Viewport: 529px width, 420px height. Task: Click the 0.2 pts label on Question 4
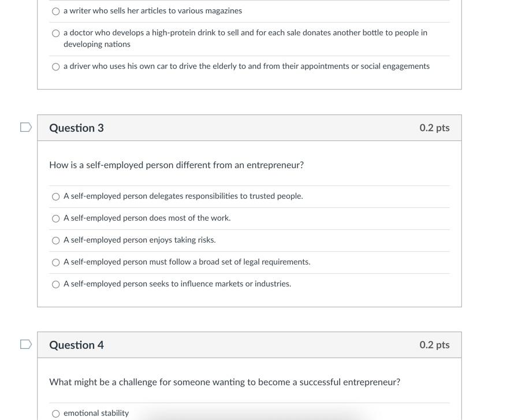(434, 344)
